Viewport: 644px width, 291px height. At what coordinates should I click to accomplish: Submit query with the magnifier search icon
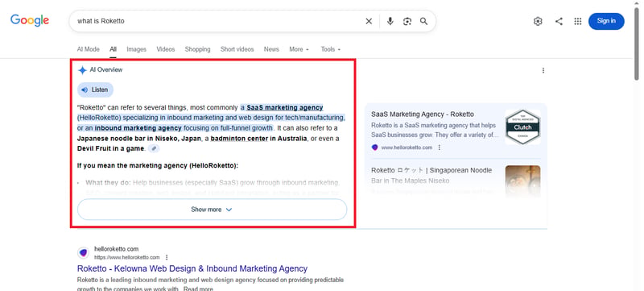click(x=424, y=22)
